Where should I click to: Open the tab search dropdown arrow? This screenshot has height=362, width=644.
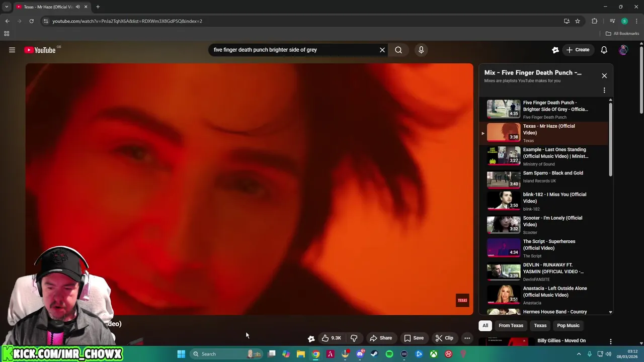tap(7, 7)
